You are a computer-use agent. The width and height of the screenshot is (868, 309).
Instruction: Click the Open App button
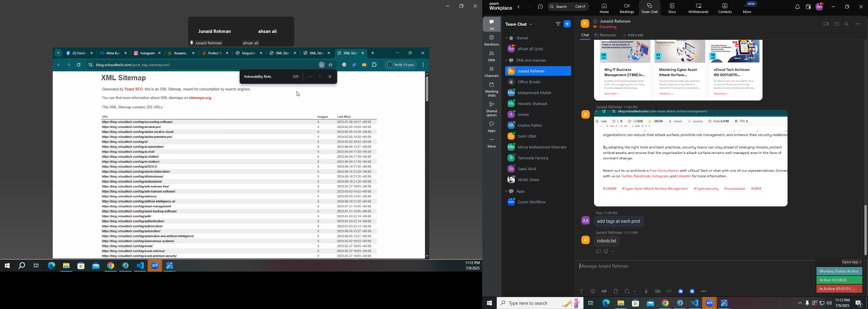click(852, 262)
